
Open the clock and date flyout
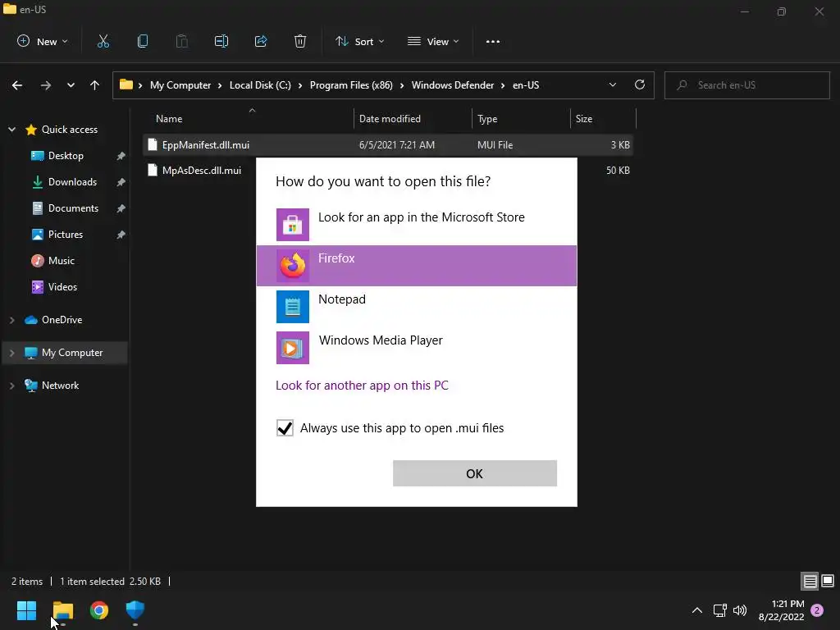(781, 610)
